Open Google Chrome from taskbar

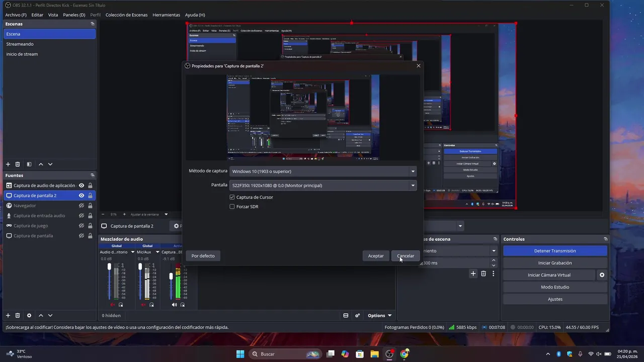[x=404, y=354]
